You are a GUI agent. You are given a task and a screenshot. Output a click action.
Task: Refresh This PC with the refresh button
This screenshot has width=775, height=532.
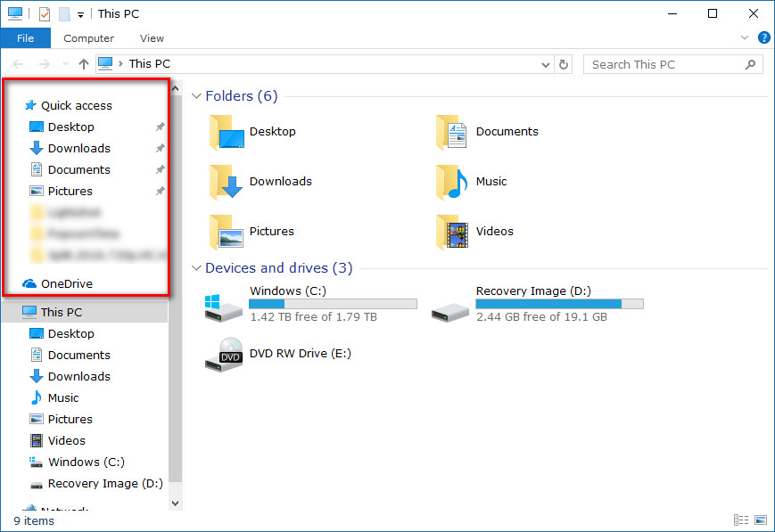(x=565, y=64)
